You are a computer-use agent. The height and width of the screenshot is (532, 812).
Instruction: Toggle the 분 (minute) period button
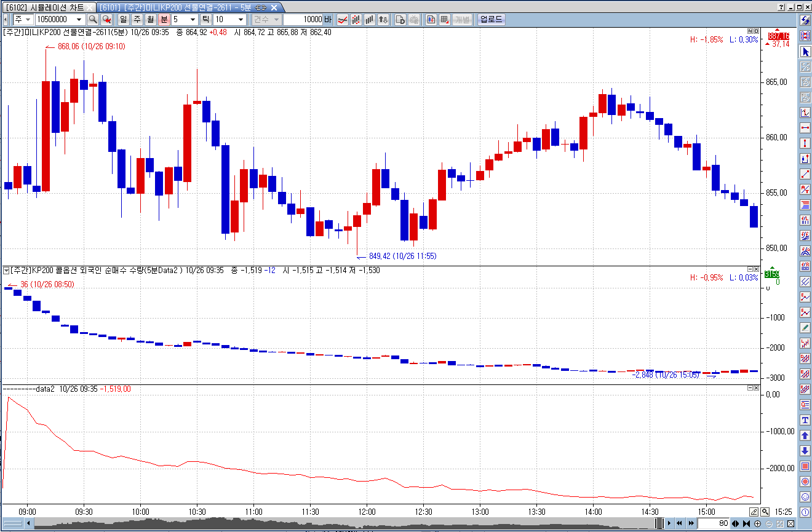pyautogui.click(x=164, y=20)
